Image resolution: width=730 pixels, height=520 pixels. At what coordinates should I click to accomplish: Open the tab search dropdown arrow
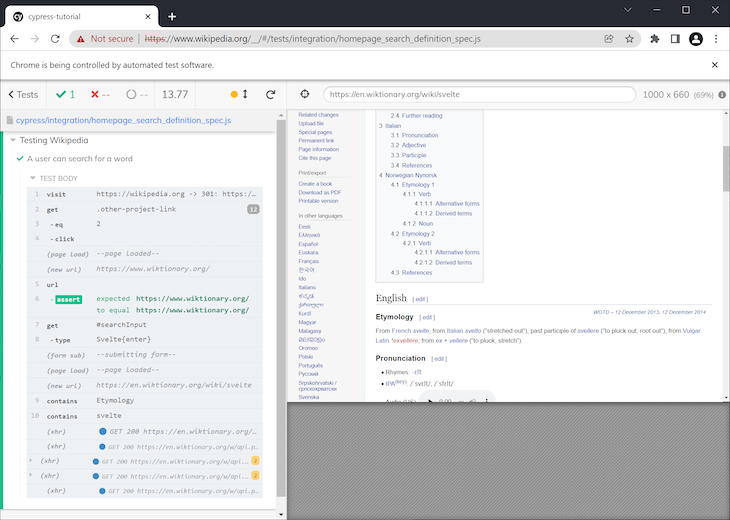point(628,10)
